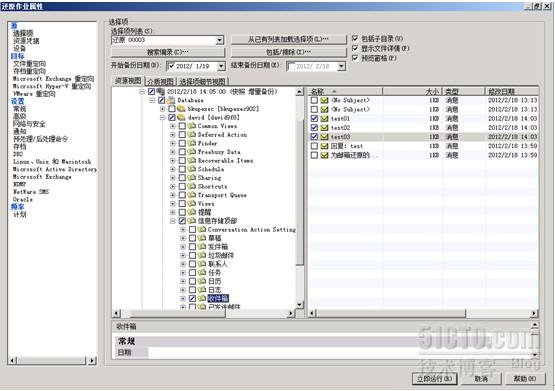Collapse the david mailbox node
The image size is (555, 391).
(162, 117)
